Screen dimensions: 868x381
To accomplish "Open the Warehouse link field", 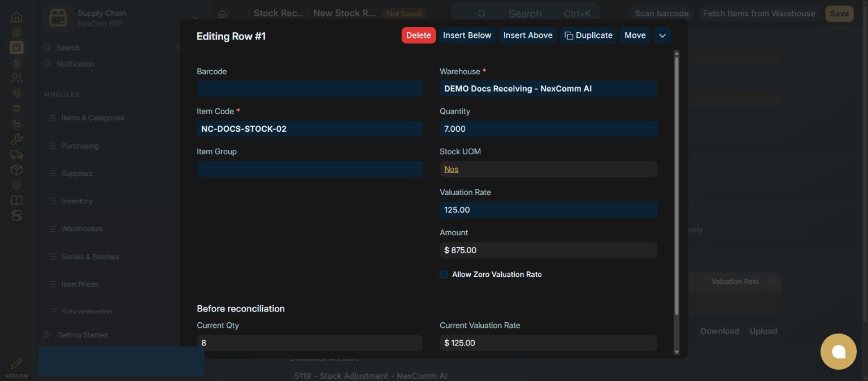I will [x=548, y=89].
